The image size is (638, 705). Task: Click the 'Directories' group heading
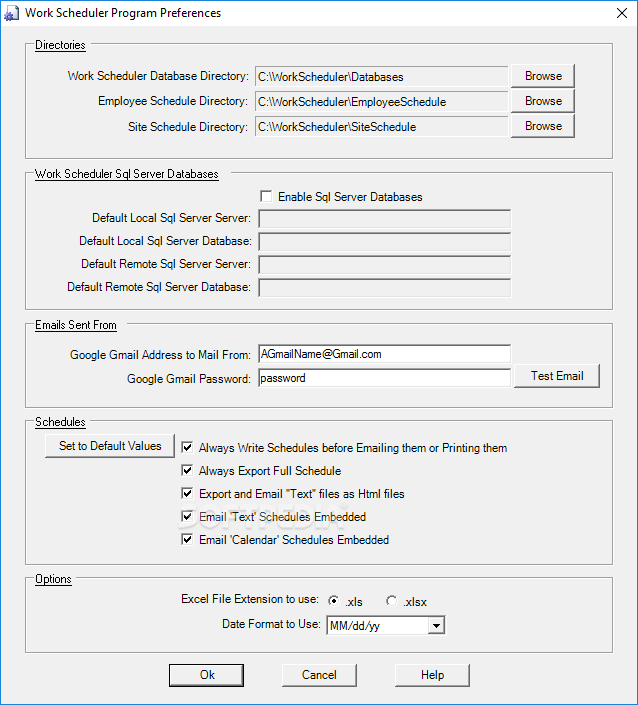click(60, 45)
